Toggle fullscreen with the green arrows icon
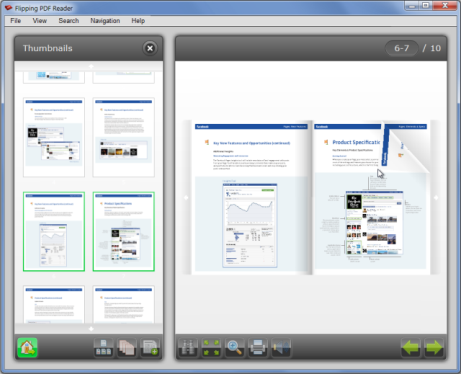461x374 pixels. 211,348
